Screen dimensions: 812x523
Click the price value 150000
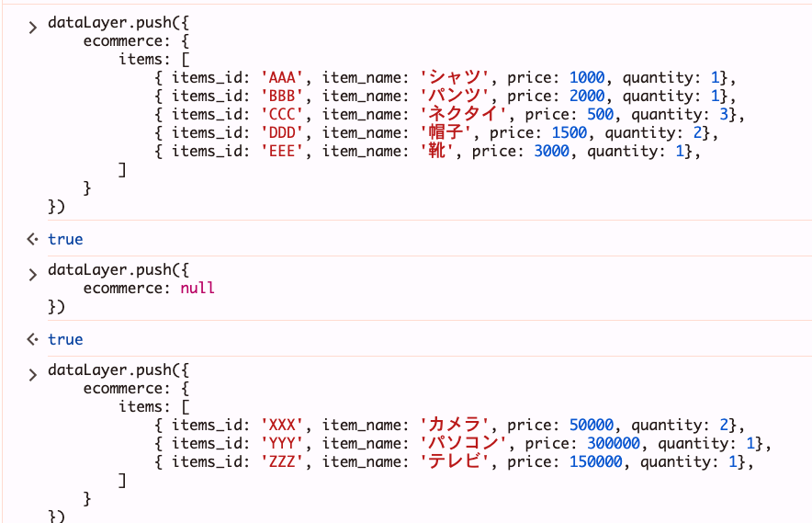pyautogui.click(x=596, y=461)
